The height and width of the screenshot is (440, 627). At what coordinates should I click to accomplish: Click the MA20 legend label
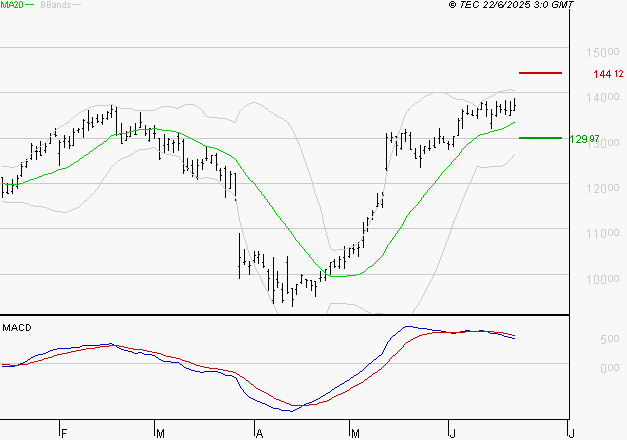click(12, 5)
